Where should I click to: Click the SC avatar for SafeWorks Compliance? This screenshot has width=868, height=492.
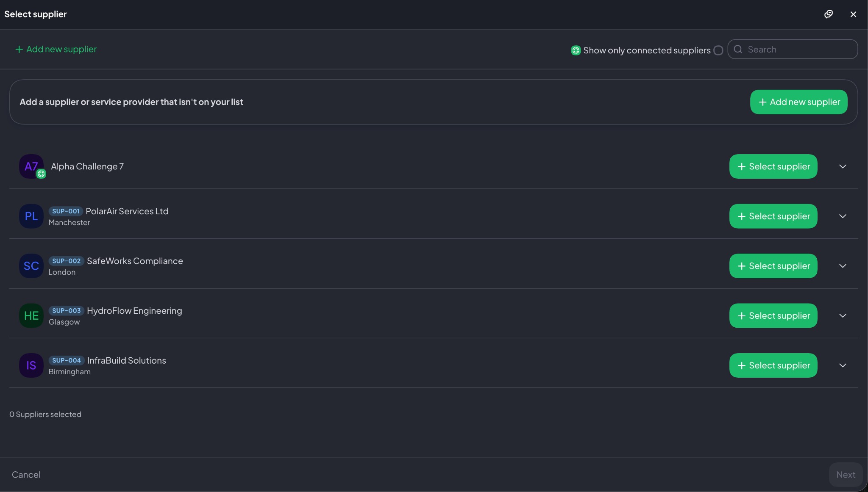click(x=31, y=266)
